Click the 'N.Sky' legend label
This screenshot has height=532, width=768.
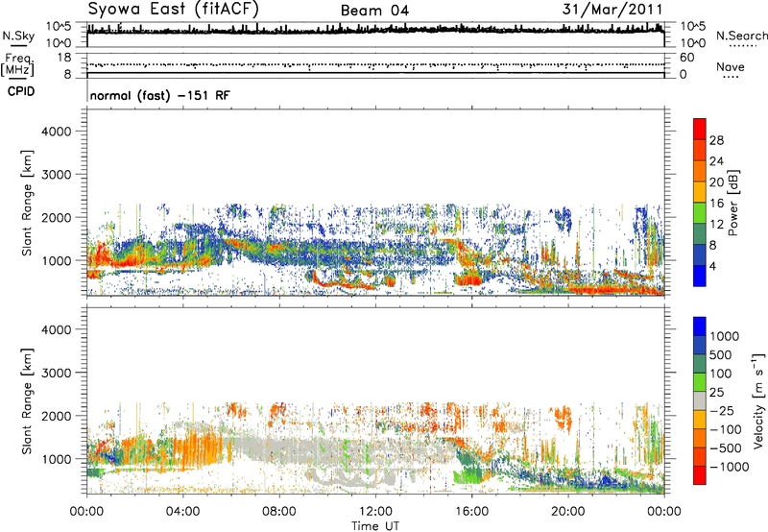click(x=18, y=36)
